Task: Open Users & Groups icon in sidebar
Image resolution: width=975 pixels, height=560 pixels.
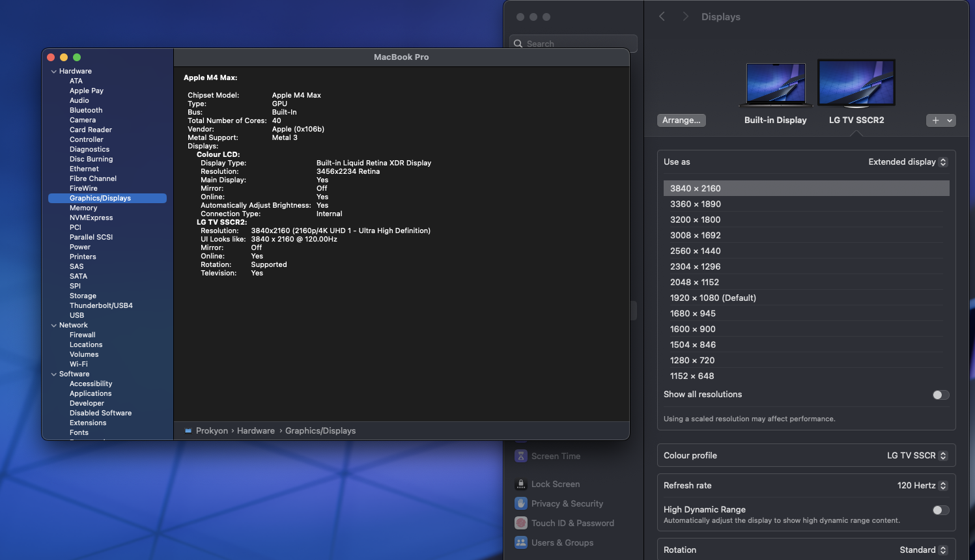Action: pos(521,542)
